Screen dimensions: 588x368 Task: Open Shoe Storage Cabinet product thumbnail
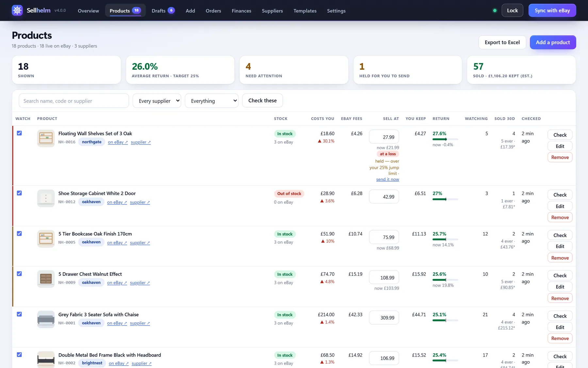(46, 198)
